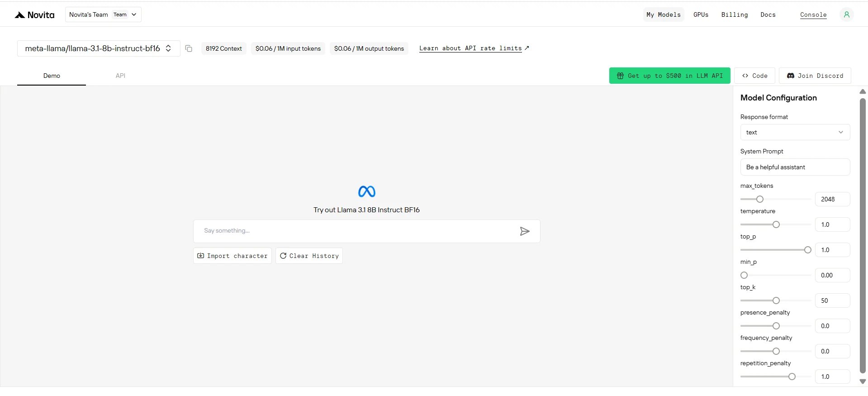Open My Models in top navigation
Screen dimensions: 868x396
pos(664,14)
